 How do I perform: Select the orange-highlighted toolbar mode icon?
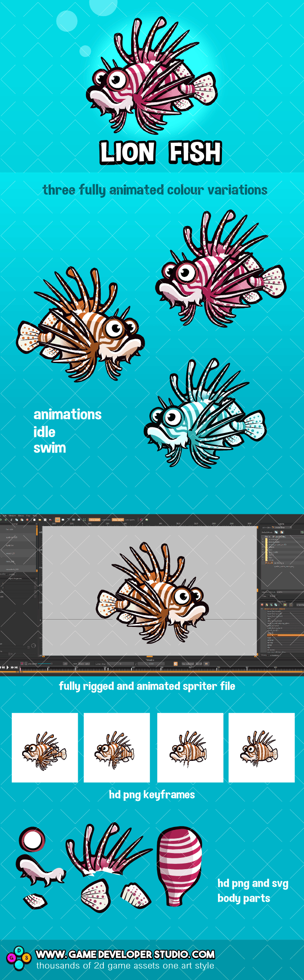[x=57, y=520]
